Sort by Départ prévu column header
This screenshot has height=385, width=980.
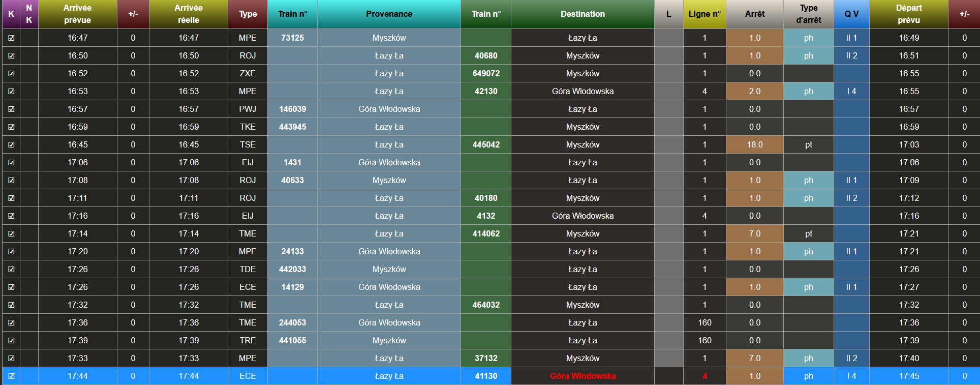coord(909,14)
